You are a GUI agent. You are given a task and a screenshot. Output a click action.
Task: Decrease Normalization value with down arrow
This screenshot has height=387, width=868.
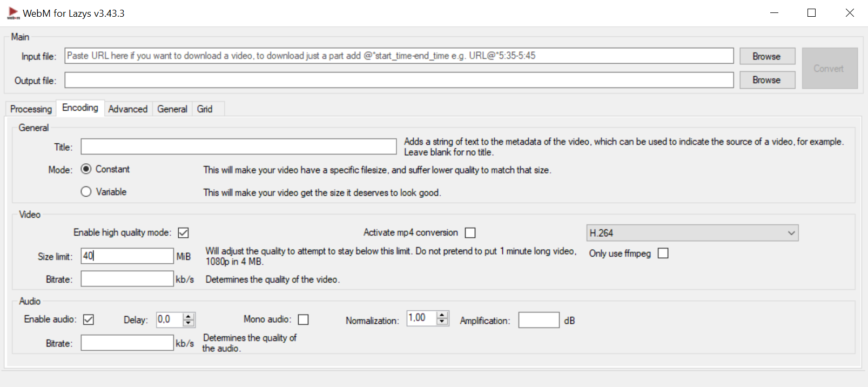(442, 322)
